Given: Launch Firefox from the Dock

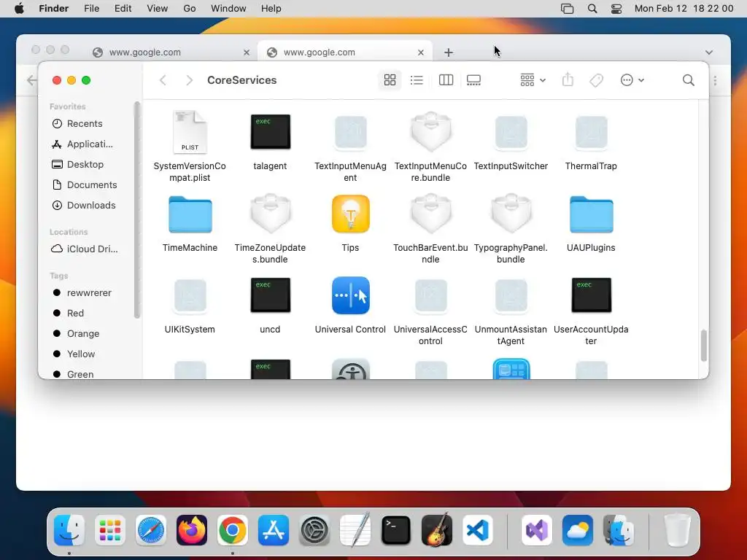Looking at the screenshot, I should pyautogui.click(x=192, y=530).
